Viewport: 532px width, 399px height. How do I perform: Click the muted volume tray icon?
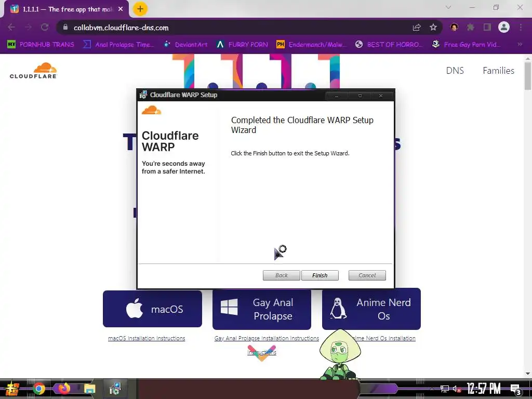tap(457, 389)
